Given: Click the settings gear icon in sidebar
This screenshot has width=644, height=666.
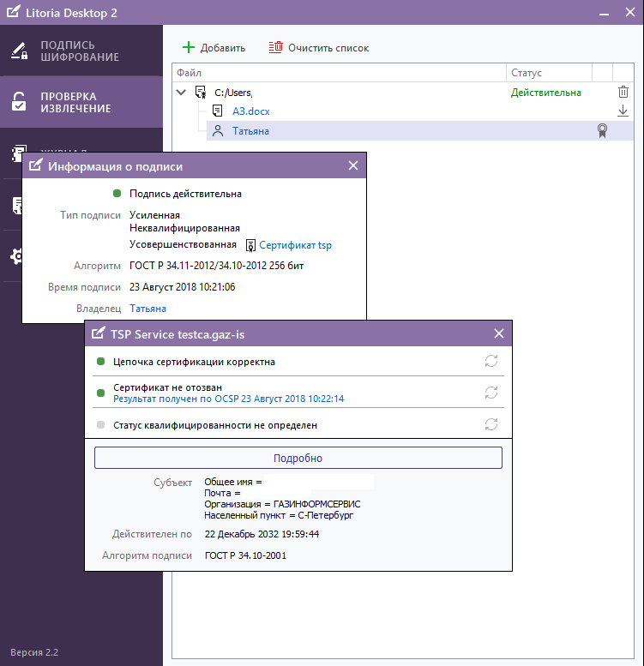Looking at the screenshot, I should (x=16, y=256).
